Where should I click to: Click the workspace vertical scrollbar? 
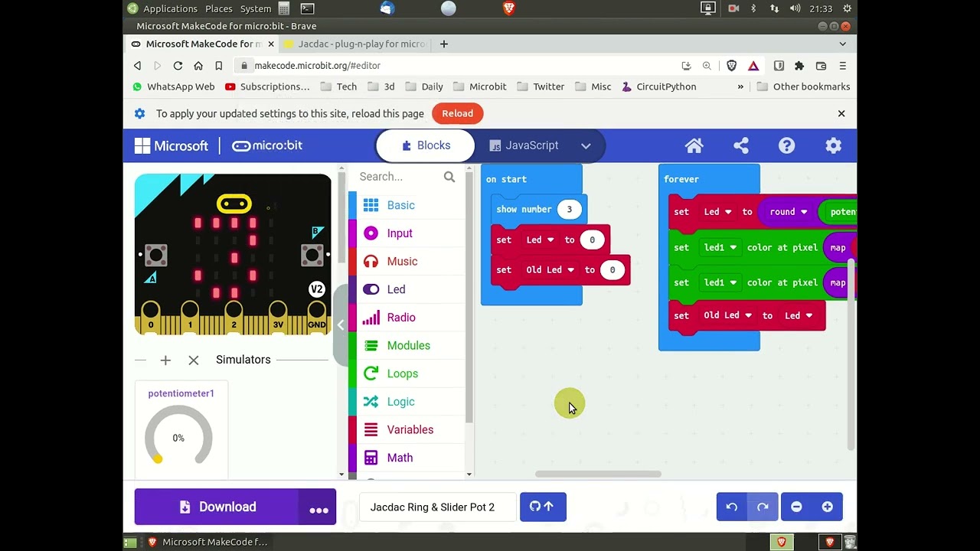[x=851, y=354]
